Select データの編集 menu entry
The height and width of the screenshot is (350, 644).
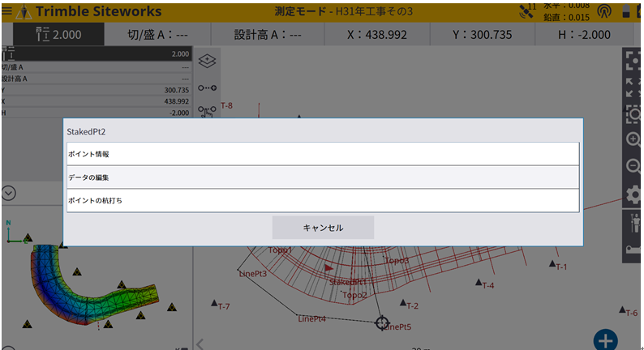pos(323,177)
